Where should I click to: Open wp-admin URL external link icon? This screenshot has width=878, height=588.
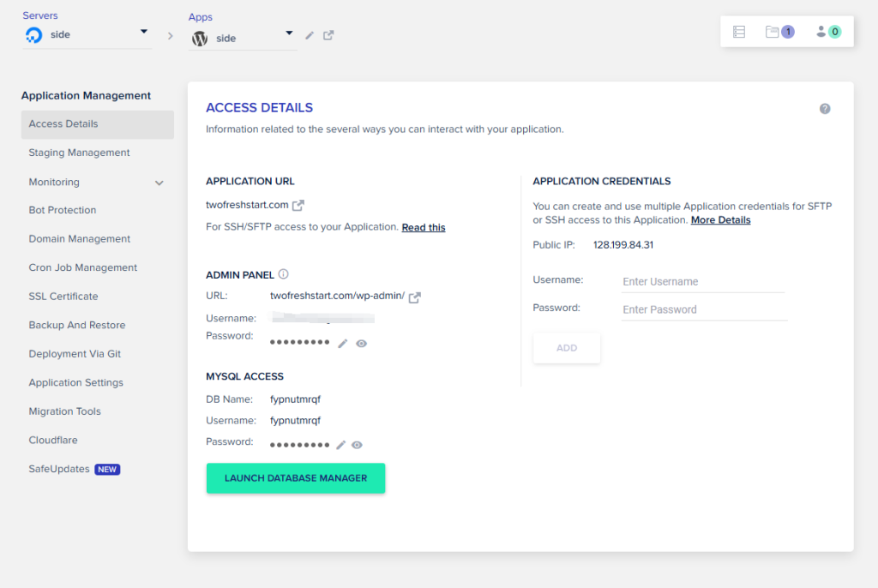click(414, 297)
